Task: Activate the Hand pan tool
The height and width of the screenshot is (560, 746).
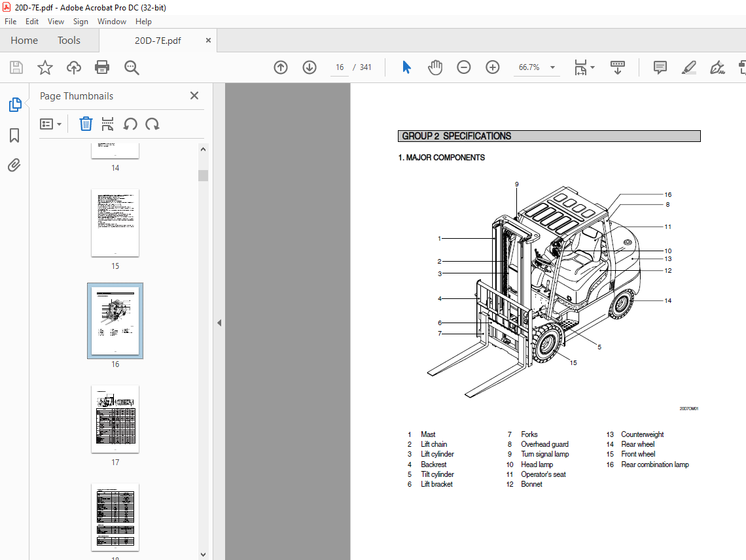Action: (x=435, y=67)
